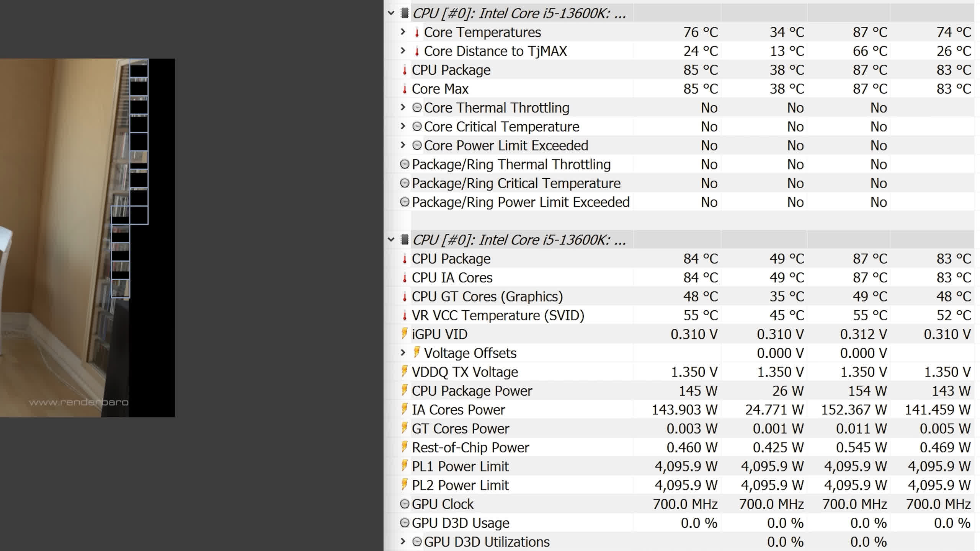Click the lightning icon beside CPU Package Power
This screenshot has width=980, height=551.
coord(404,390)
